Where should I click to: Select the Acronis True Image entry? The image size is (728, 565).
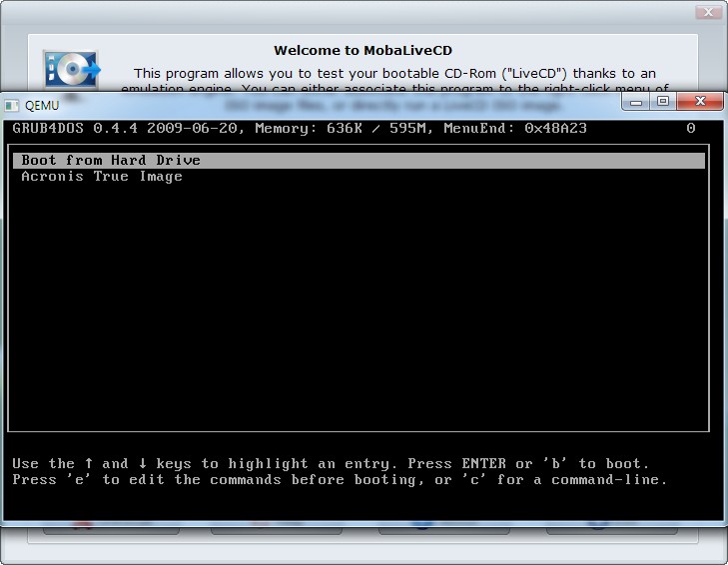(102, 177)
